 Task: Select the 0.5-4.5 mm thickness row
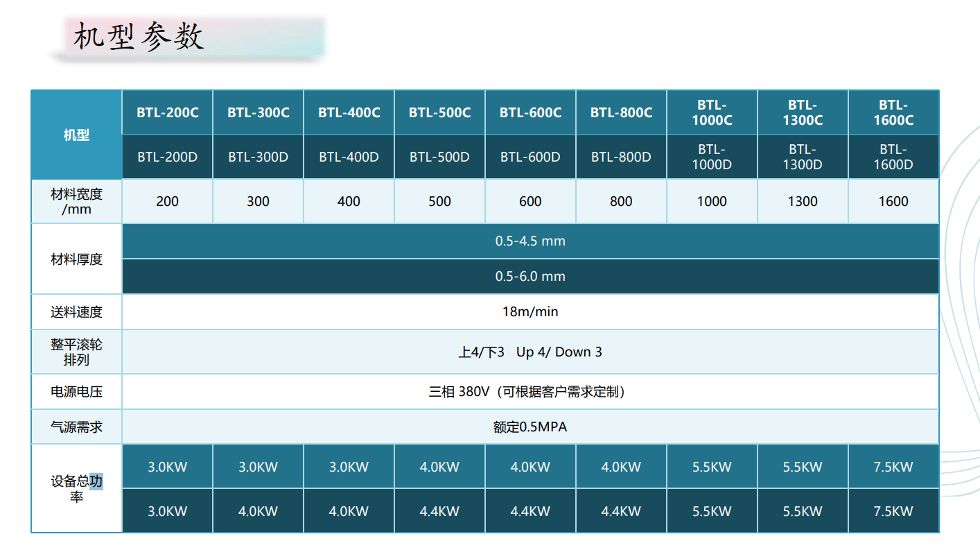tap(530, 241)
